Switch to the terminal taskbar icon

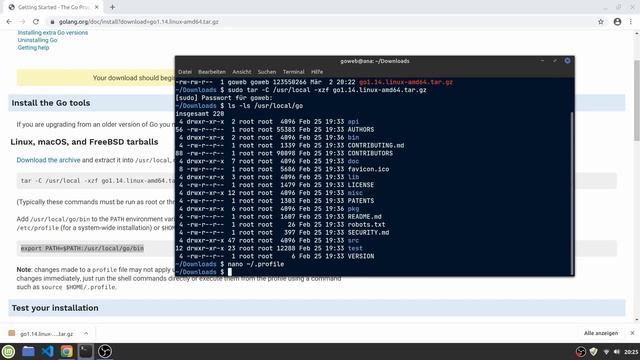[86, 351]
